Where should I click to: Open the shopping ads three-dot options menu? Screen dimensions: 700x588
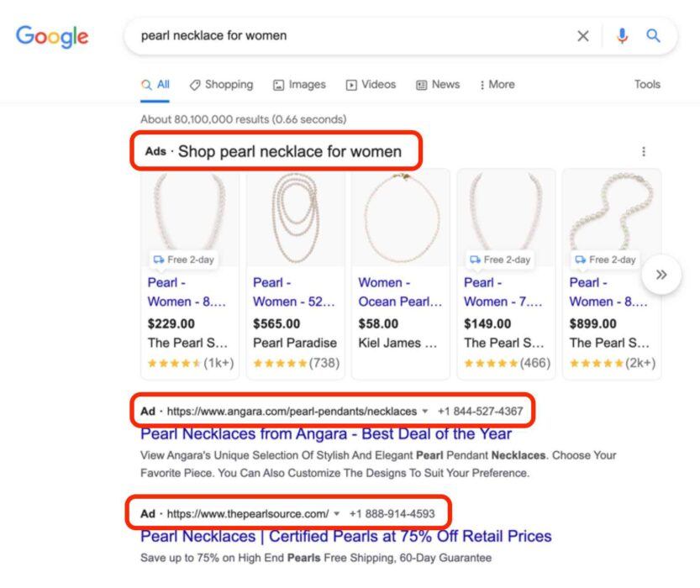[644, 151]
